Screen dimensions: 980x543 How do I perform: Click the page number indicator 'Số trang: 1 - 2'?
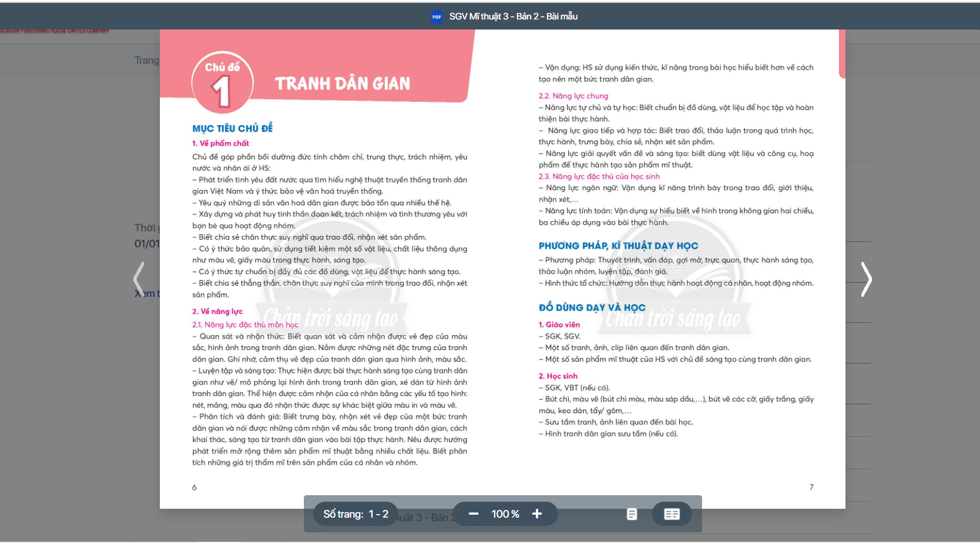tap(356, 514)
